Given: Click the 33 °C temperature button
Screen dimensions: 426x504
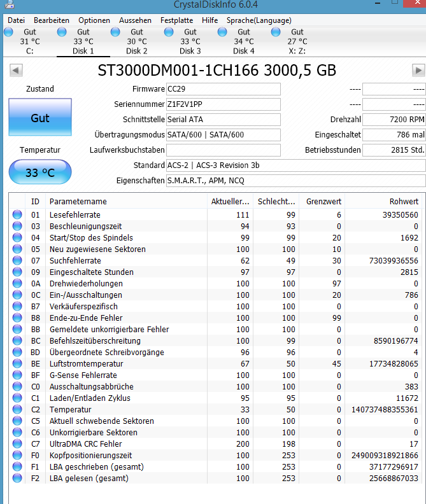Looking at the screenshot, I should (x=40, y=172).
